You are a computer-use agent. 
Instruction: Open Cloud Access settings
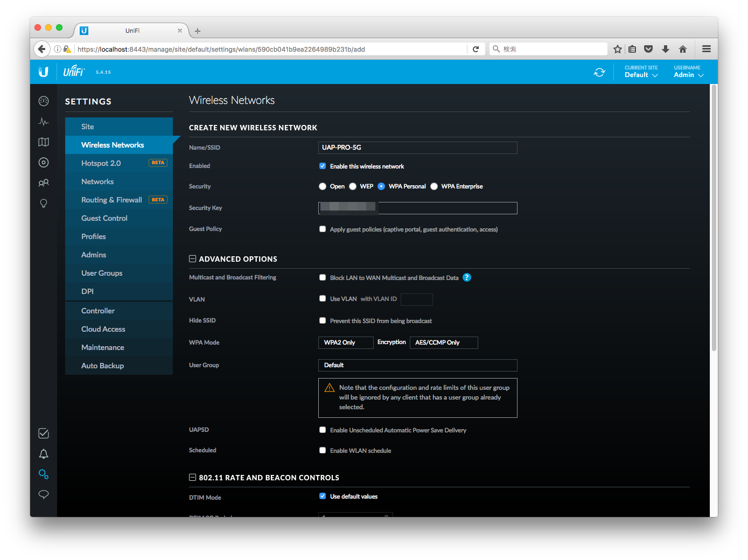(119, 329)
